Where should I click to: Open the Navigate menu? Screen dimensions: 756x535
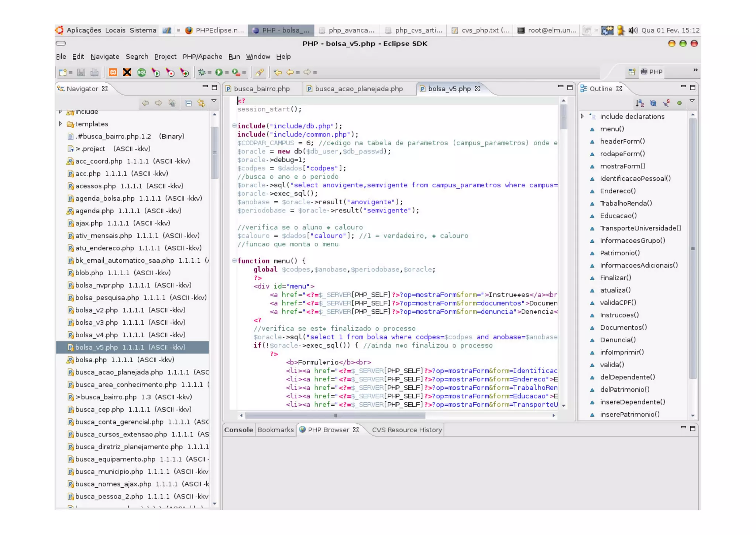click(105, 57)
